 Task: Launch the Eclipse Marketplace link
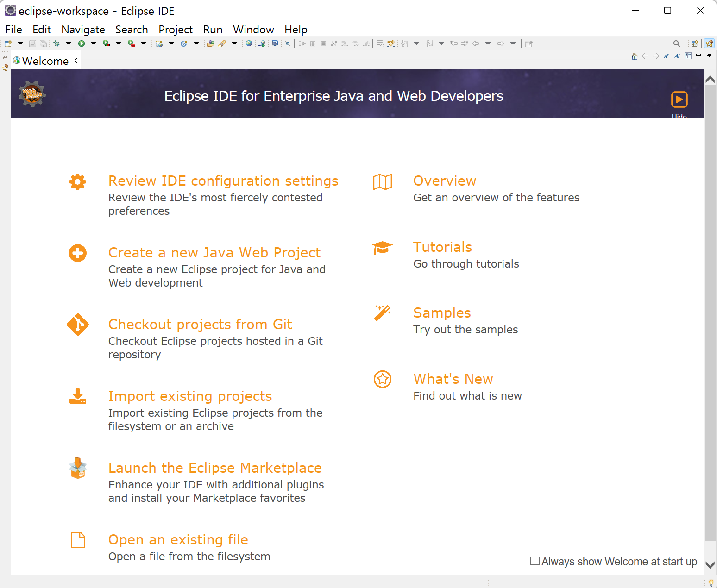(215, 468)
